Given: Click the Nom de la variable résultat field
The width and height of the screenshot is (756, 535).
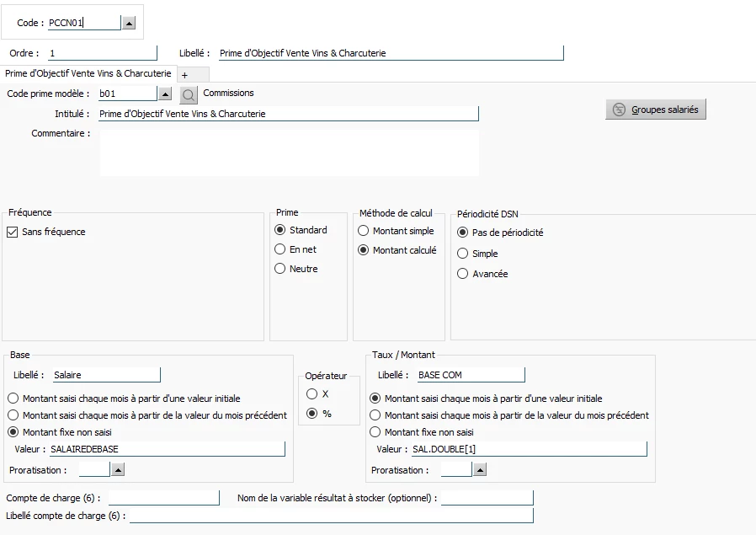Looking at the screenshot, I should (487, 498).
